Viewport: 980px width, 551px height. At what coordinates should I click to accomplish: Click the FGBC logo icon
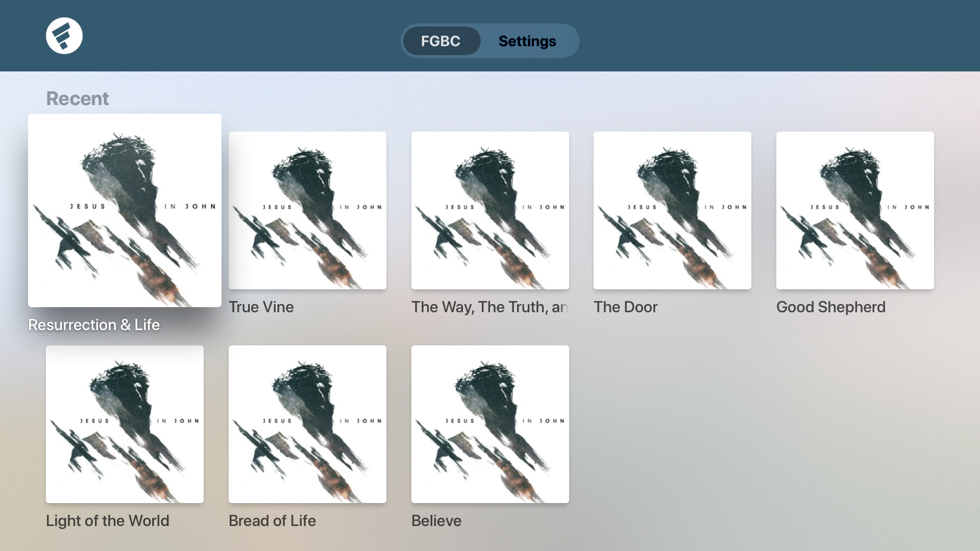(64, 36)
